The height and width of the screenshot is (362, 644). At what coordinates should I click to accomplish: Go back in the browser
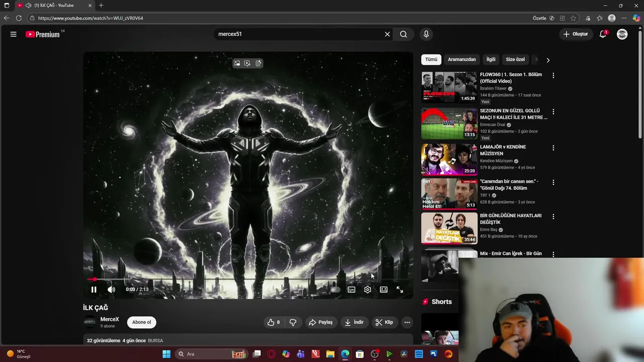point(7,18)
